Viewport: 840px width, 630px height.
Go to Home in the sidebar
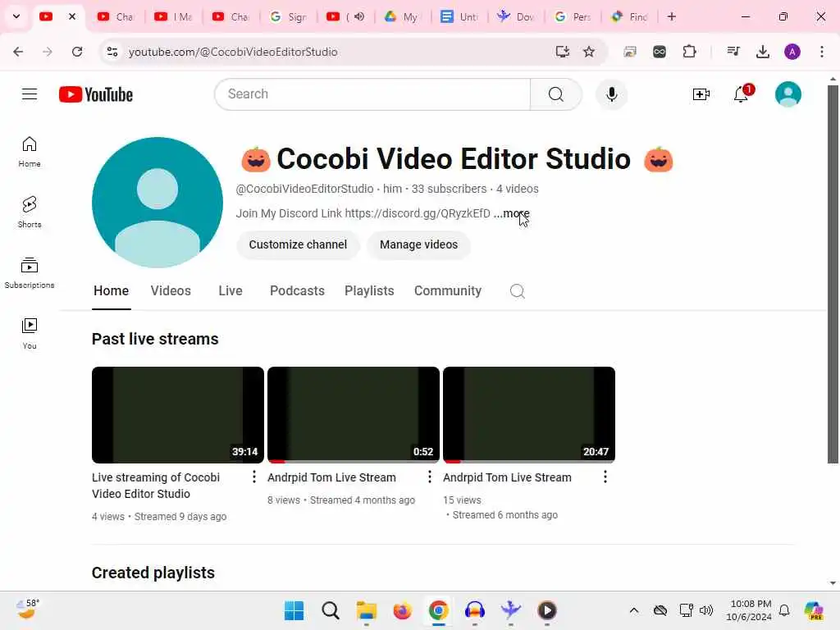click(x=30, y=152)
